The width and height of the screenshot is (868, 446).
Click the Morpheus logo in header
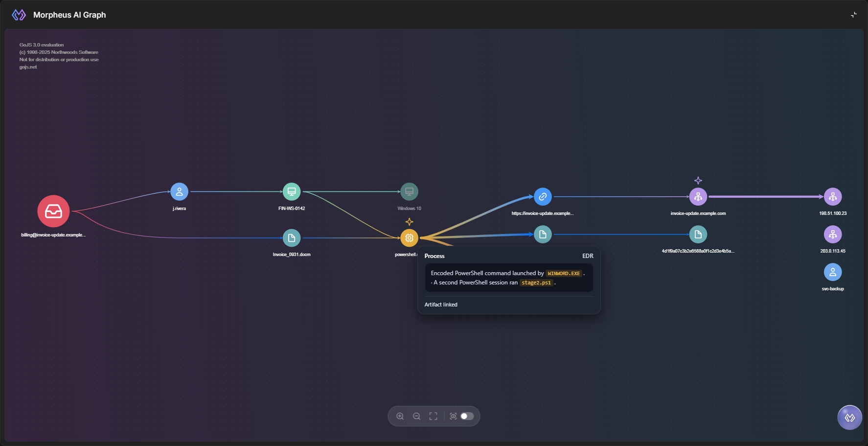click(19, 15)
